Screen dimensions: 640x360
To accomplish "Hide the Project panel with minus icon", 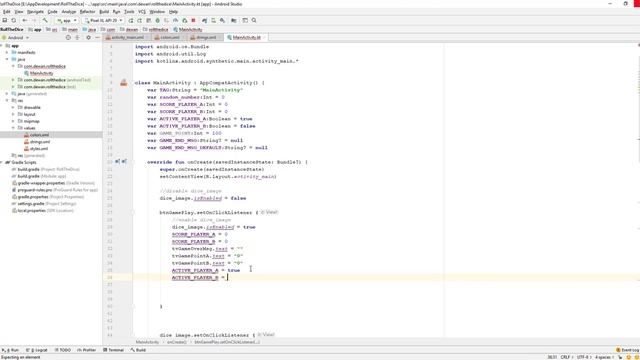I will [97, 38].
